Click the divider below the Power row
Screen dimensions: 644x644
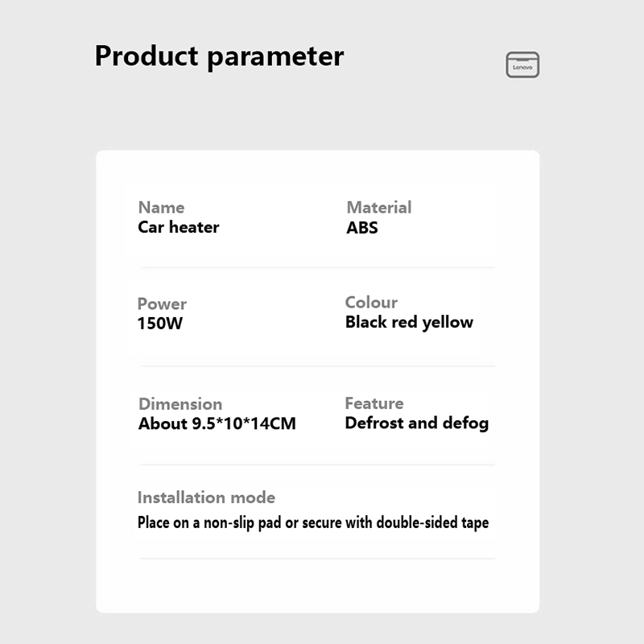coord(317,366)
